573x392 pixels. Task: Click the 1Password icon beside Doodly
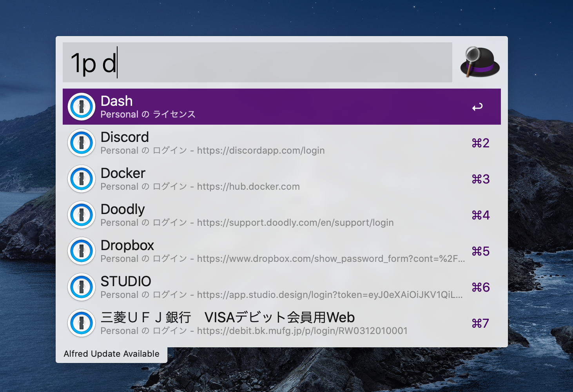point(82,215)
